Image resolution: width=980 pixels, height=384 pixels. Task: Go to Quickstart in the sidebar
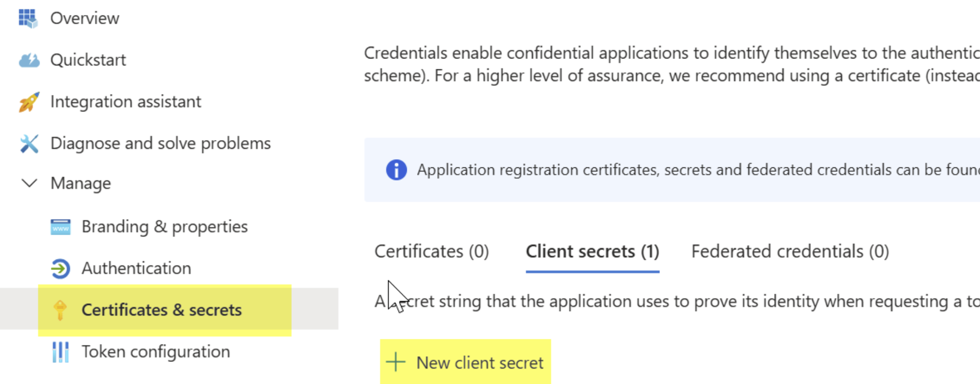click(88, 60)
